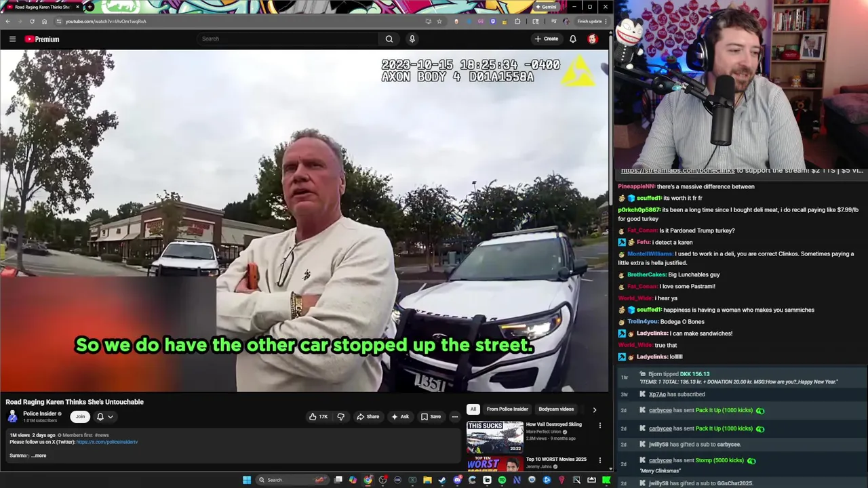Click the YouTube search magnifier button
868x488 pixels.
389,39
